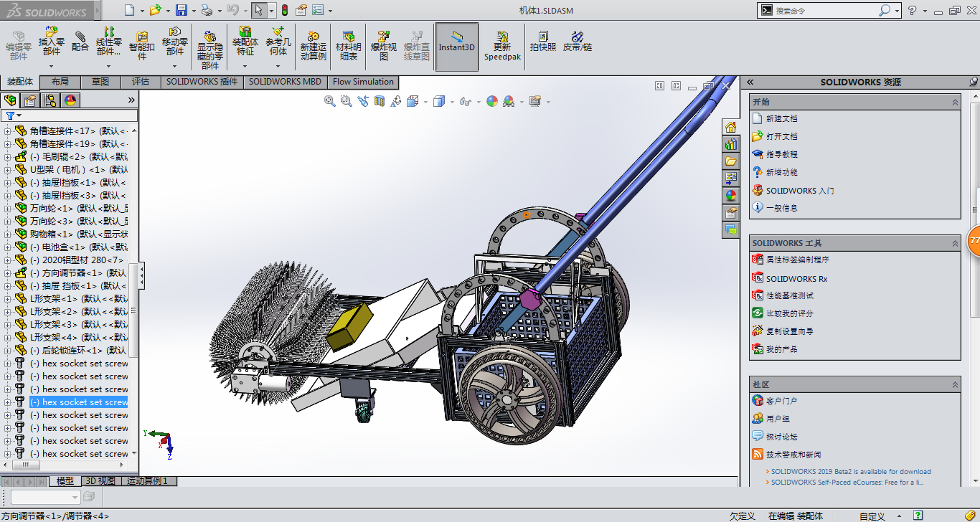Click Update Speedpak tool

click(x=502, y=45)
